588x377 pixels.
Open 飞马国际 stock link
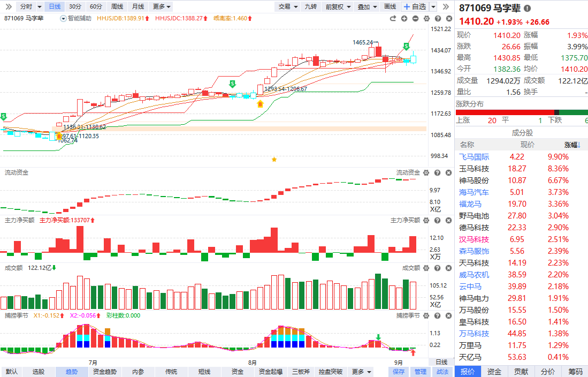(x=474, y=157)
